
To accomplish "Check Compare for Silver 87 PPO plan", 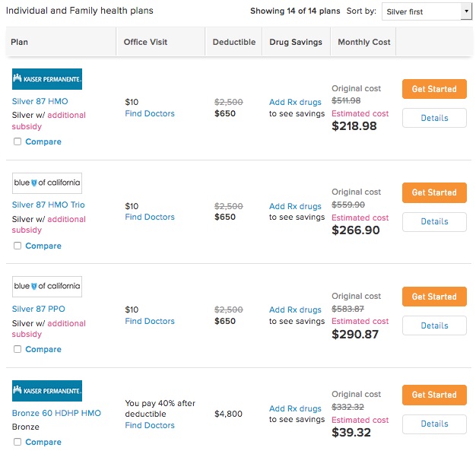I will click(x=17, y=349).
